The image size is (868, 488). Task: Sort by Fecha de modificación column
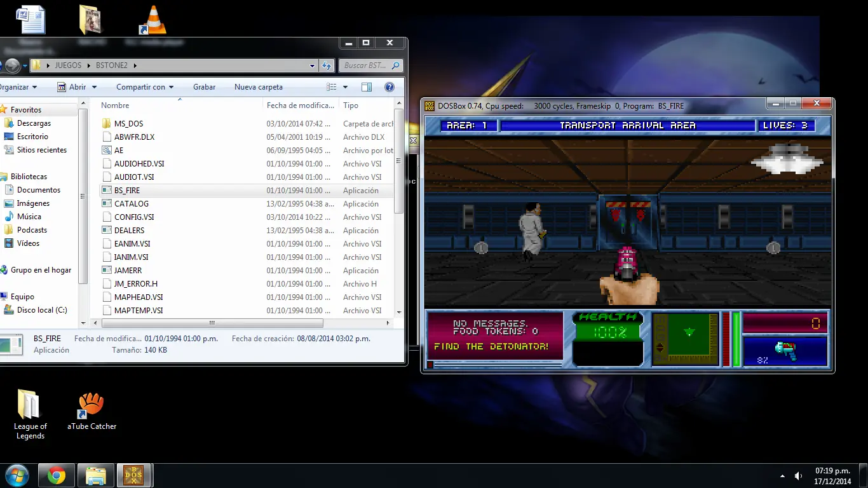pyautogui.click(x=301, y=105)
